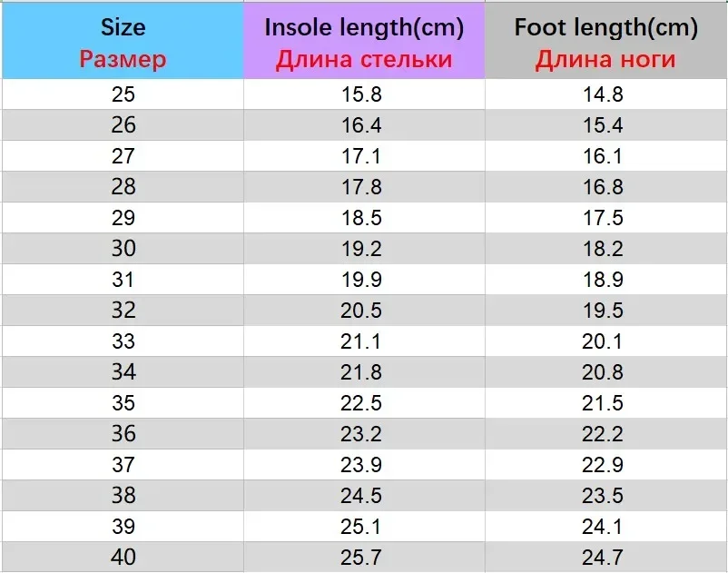Click the Foot length(cm) header cell
728x573 pixels.
click(x=605, y=42)
